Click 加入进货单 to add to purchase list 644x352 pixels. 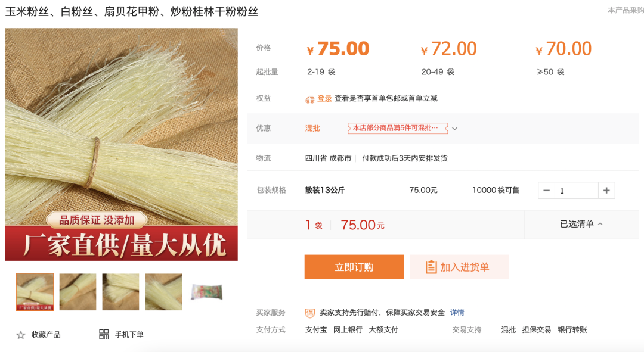460,267
